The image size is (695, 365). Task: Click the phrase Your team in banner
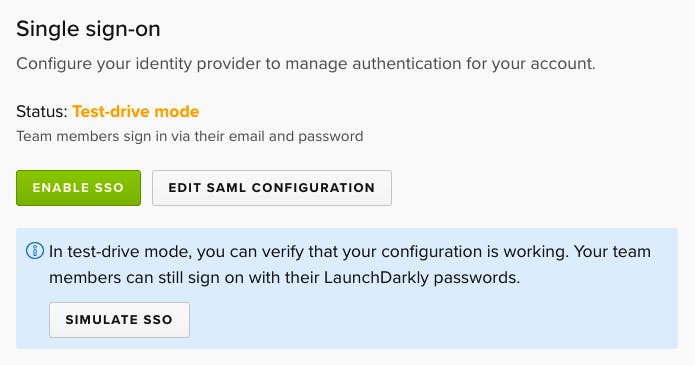coord(613,251)
